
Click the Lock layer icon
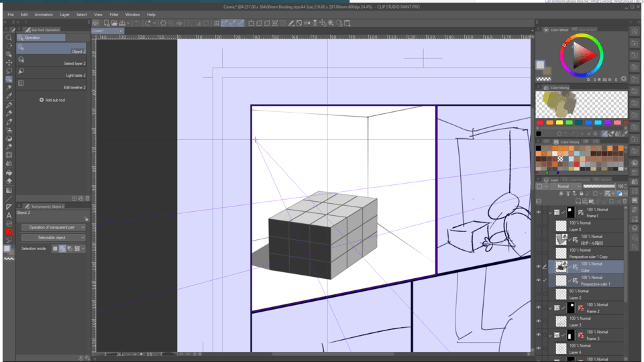(x=581, y=193)
